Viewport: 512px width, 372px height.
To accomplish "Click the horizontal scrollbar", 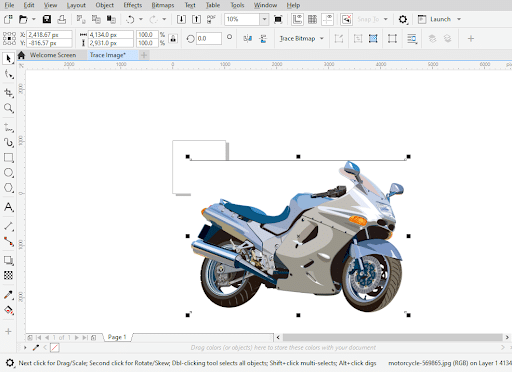I will [x=392, y=337].
